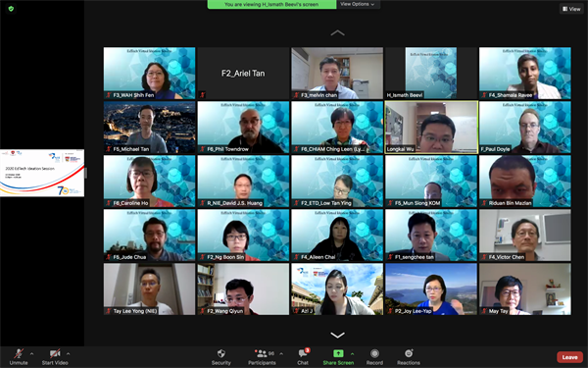Open audio options arrow beside Unmute

point(31,353)
